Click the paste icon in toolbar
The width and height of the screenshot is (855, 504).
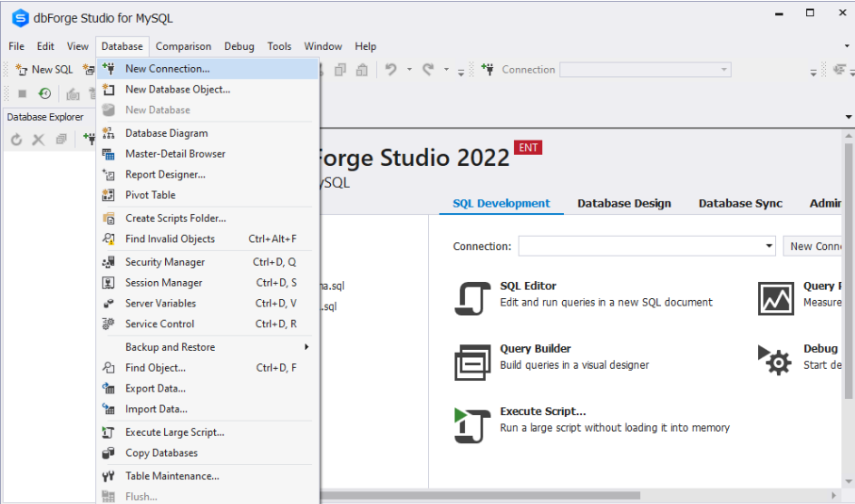tap(362, 70)
